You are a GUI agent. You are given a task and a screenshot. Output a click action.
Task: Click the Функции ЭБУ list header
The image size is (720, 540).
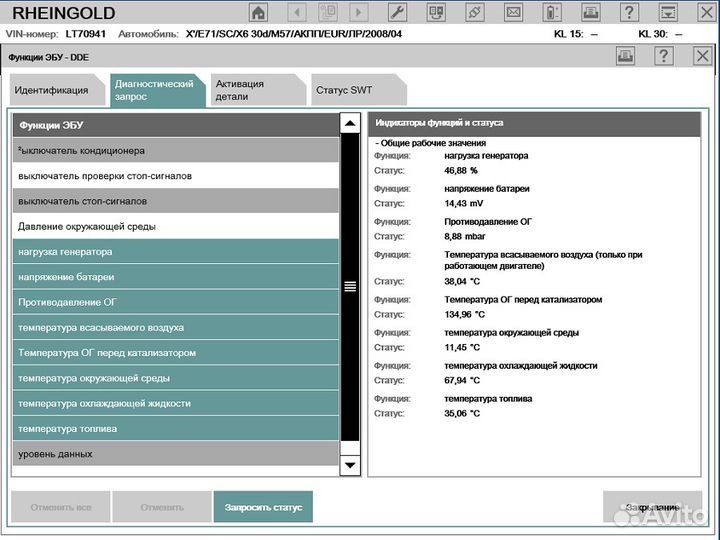[x=176, y=125]
